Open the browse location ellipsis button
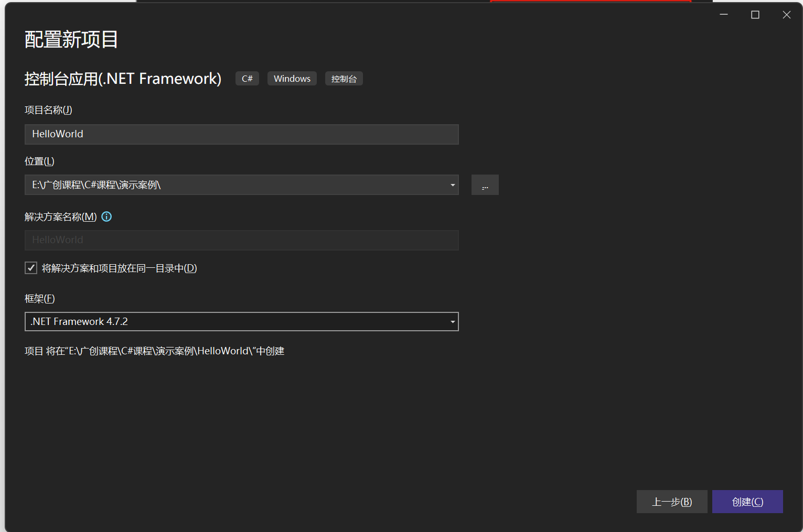Image resolution: width=803 pixels, height=532 pixels. (485, 185)
